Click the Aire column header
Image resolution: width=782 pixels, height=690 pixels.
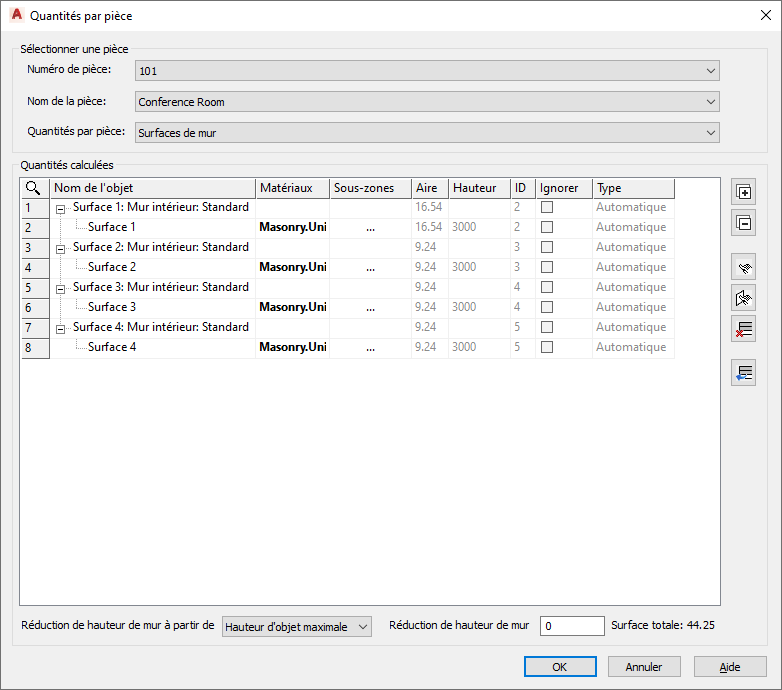(x=430, y=188)
